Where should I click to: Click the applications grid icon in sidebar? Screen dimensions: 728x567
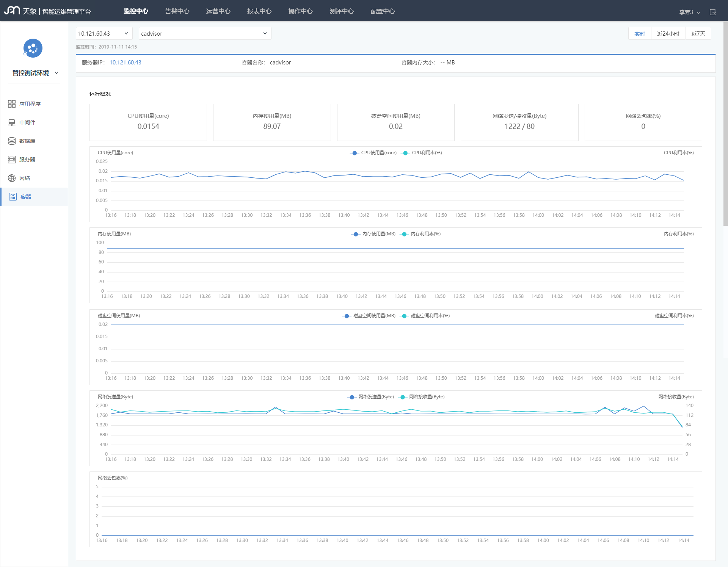pyautogui.click(x=12, y=104)
